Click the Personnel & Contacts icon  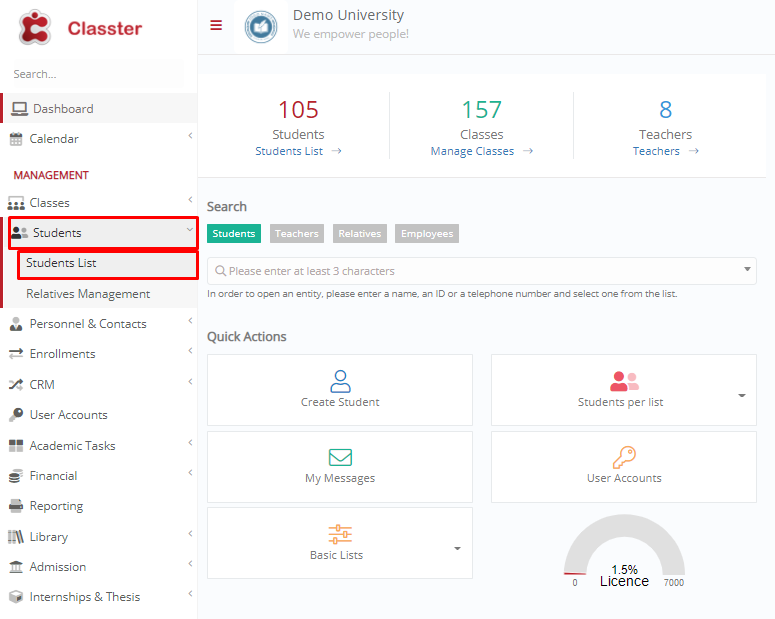[x=16, y=324]
